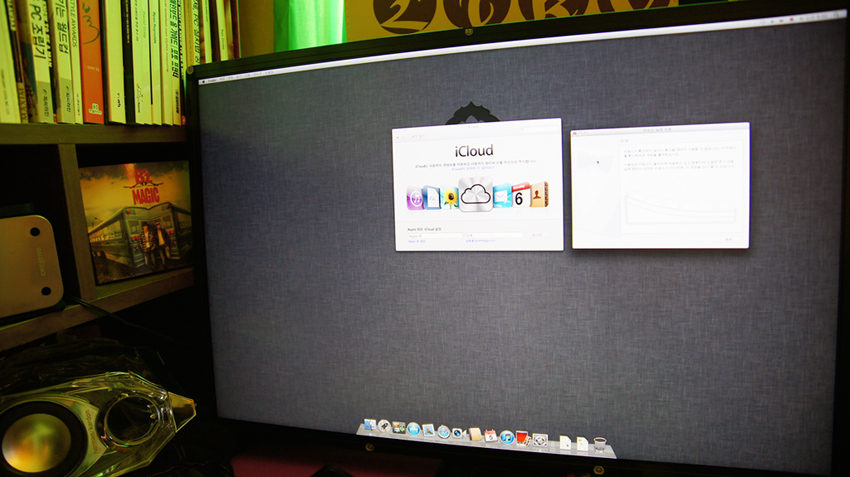This screenshot has height=477, width=850.
Task: Open iCal calendar icon in Dock
Action: [x=491, y=436]
